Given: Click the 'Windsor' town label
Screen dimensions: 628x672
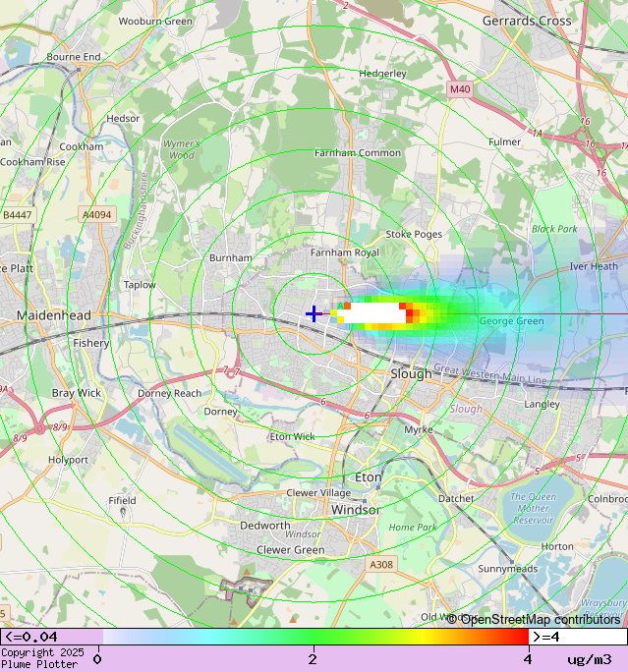Looking at the screenshot, I should click(x=356, y=510).
